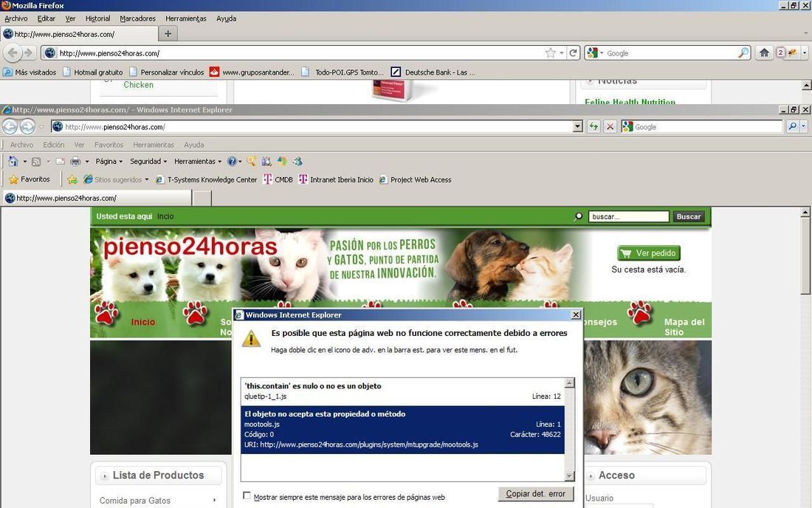Check 'Mostrar siempre este mensaje' checkbox
The width and height of the screenshot is (812, 508).
[247, 495]
